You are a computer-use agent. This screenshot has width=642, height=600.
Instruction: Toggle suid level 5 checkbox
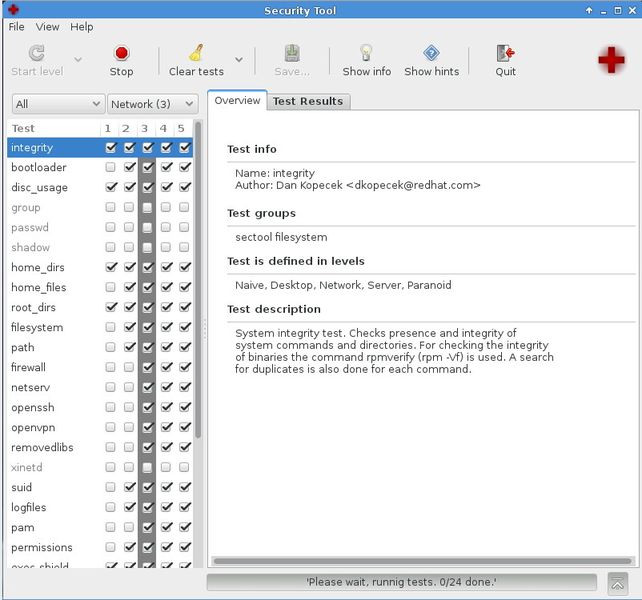185,487
